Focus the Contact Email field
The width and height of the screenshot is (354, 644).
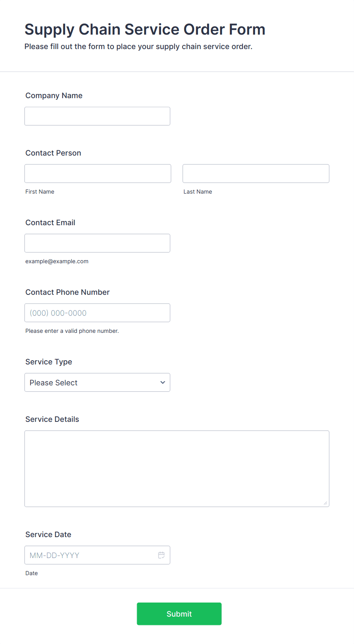[x=97, y=243]
